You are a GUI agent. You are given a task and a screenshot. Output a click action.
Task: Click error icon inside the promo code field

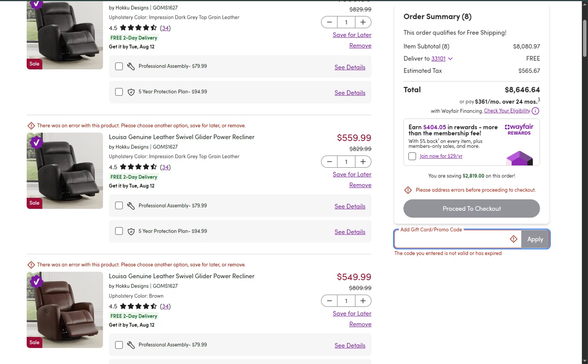click(514, 239)
